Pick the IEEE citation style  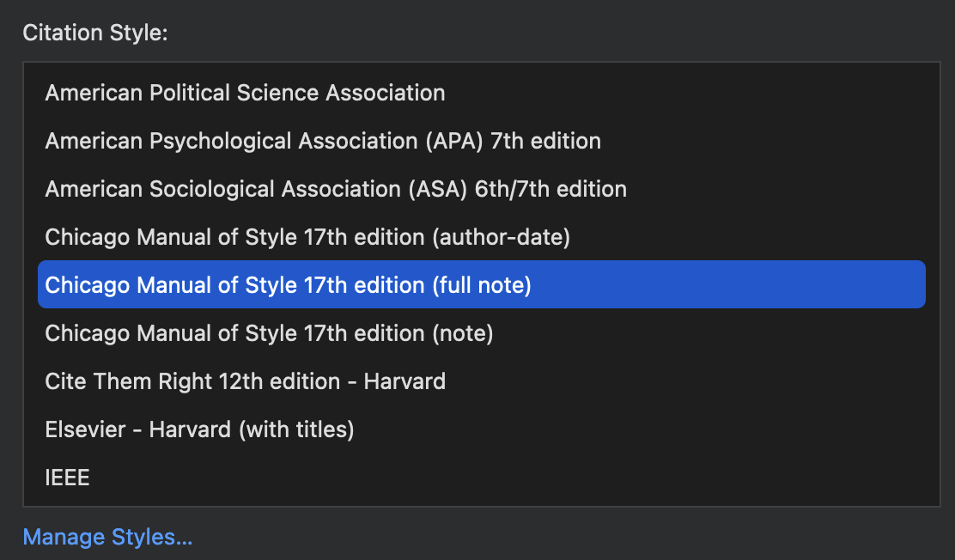[x=67, y=478]
